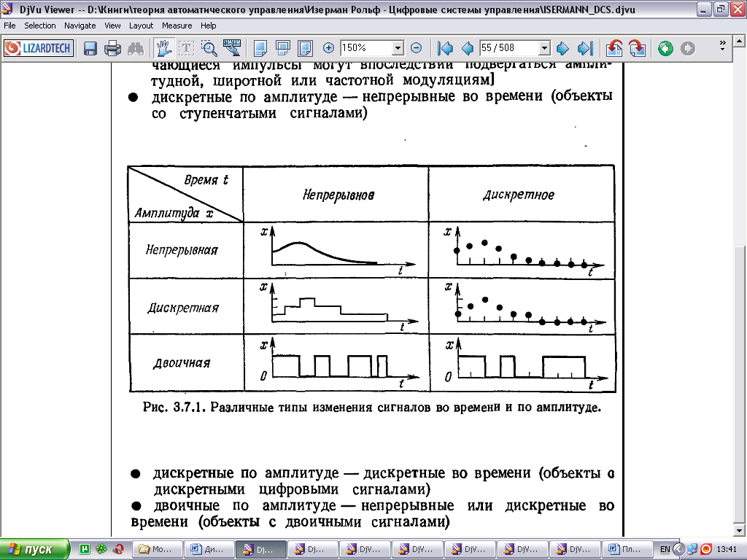Go to the next page
The image size is (747, 560).
(562, 48)
